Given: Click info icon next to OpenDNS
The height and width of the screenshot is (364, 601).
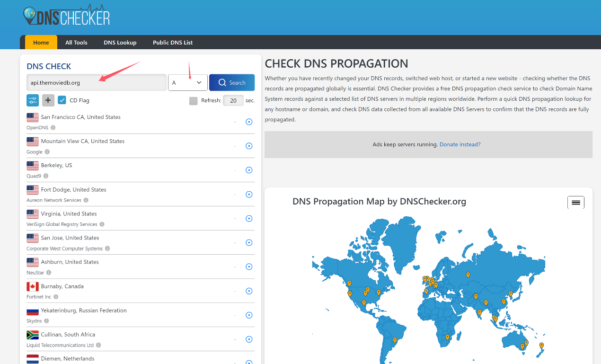Looking at the screenshot, I should [x=53, y=128].
